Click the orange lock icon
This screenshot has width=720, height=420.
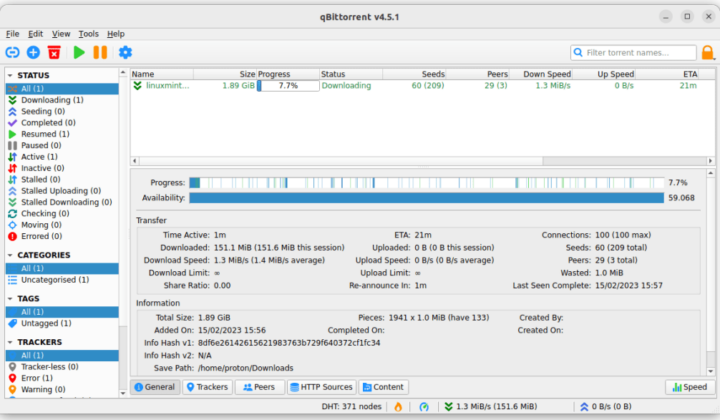click(708, 52)
